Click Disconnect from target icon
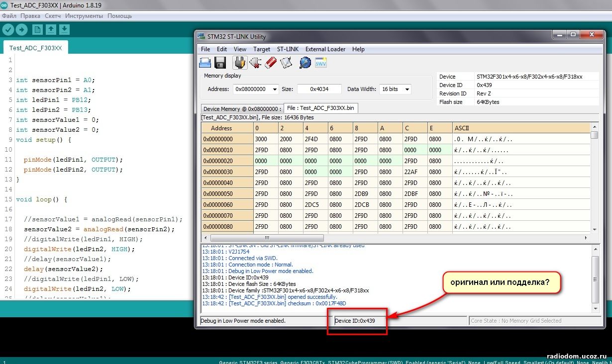 (x=256, y=62)
